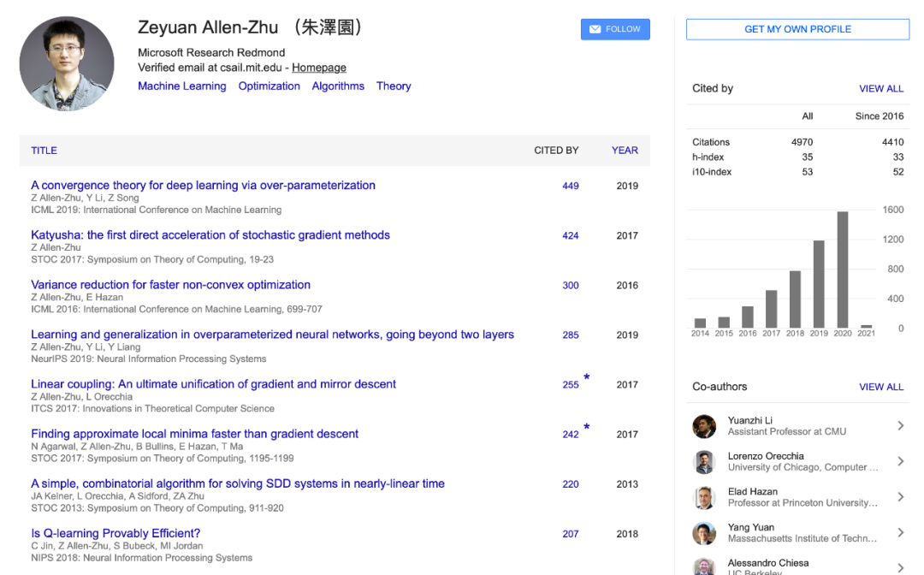Click Yang Yuan's avatar picture
Viewport: 924px width, 575px height.
point(704,533)
